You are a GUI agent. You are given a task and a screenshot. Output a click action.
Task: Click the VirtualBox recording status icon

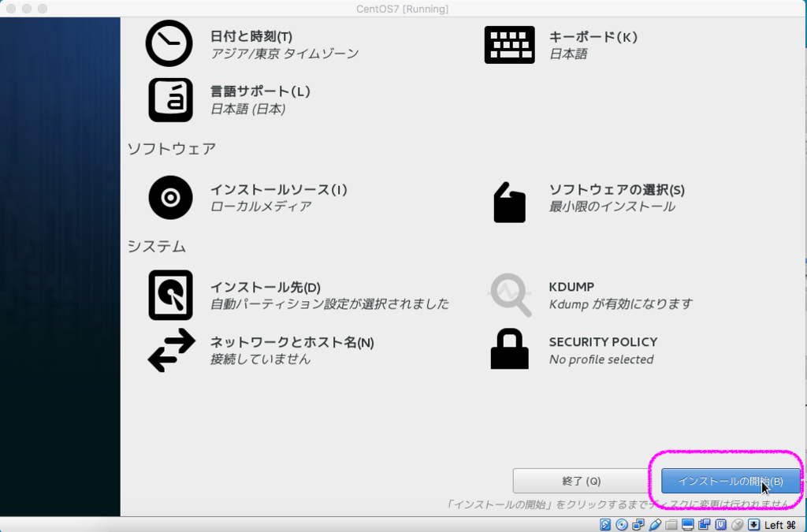(704, 524)
